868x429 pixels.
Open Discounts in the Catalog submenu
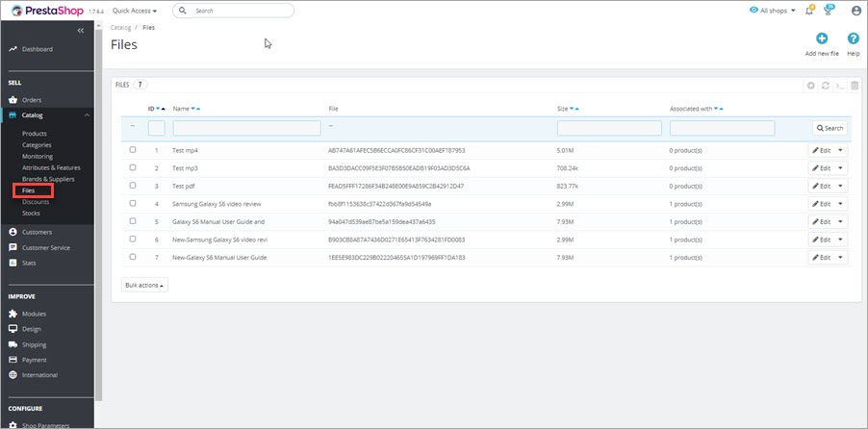36,202
